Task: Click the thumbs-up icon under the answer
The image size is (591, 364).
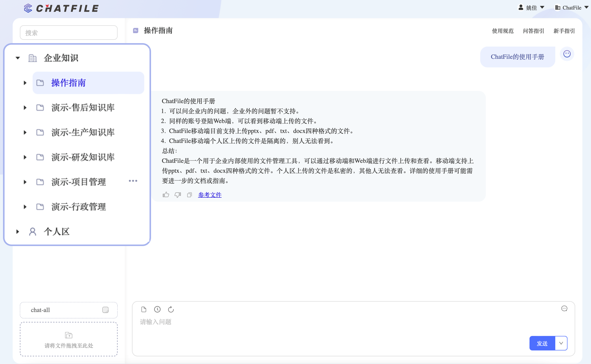Action: [166, 195]
